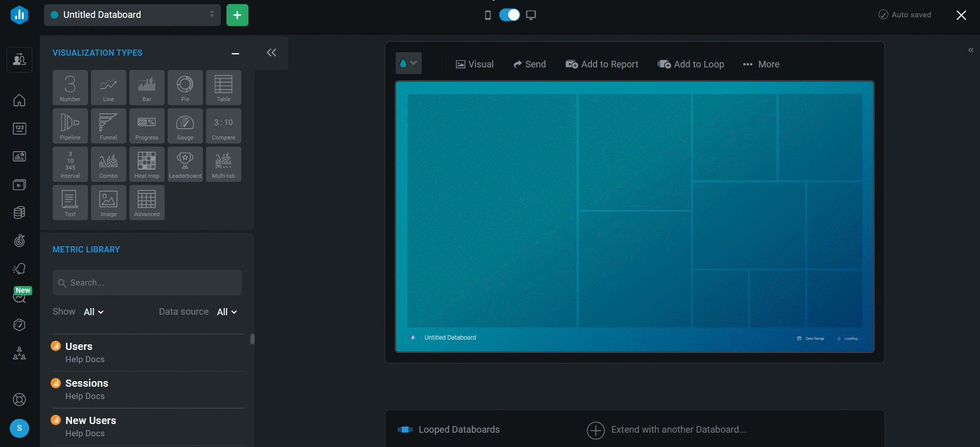This screenshot has width=980, height=447.
Task: Click the Home icon in sidebar
Action: pos(19,100)
